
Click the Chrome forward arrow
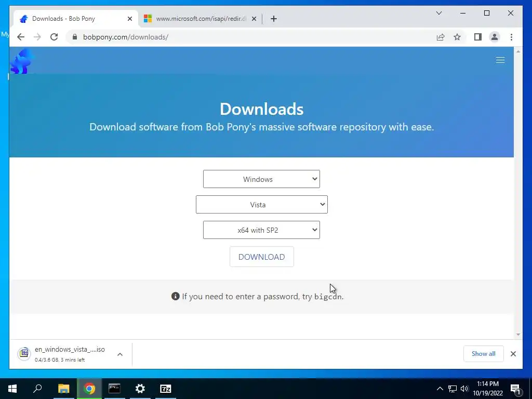[x=37, y=37]
